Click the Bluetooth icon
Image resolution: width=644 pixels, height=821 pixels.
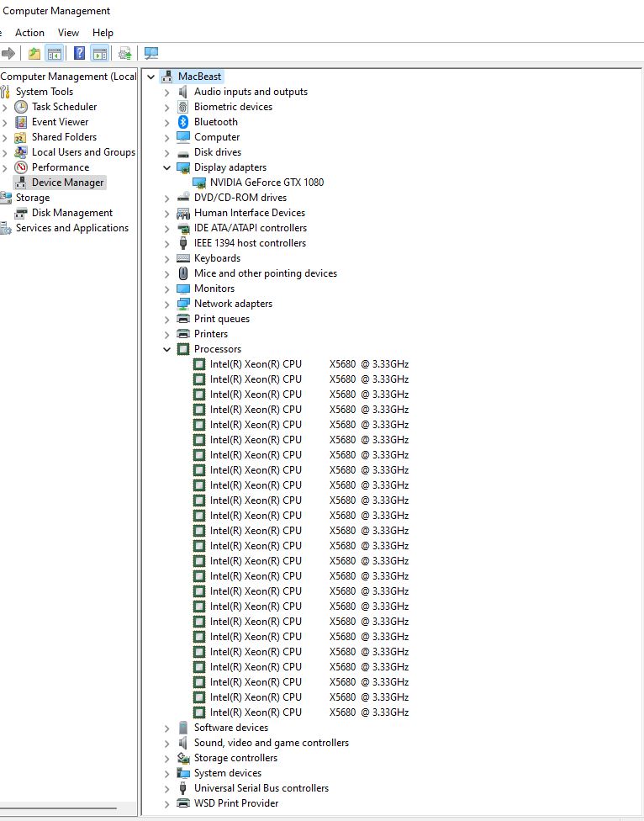(183, 122)
